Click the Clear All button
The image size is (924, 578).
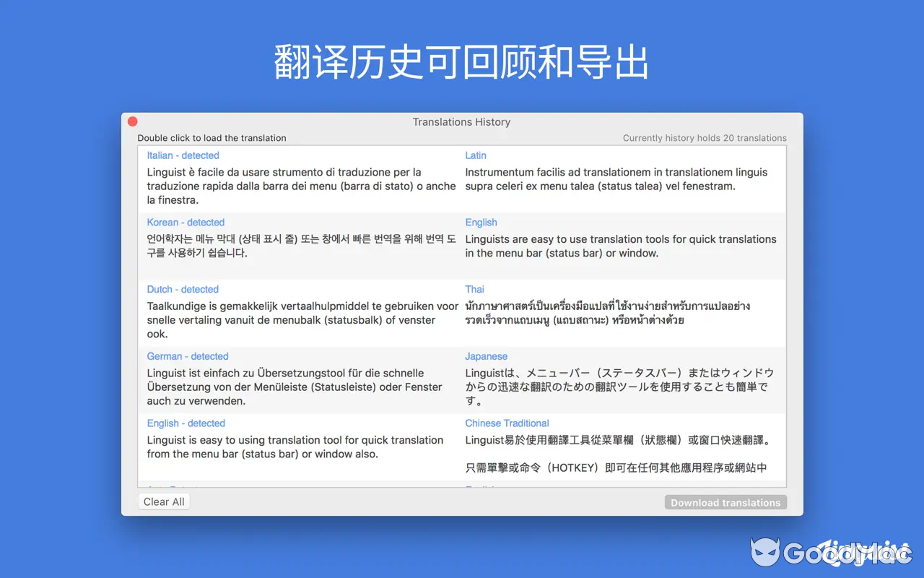[164, 501]
